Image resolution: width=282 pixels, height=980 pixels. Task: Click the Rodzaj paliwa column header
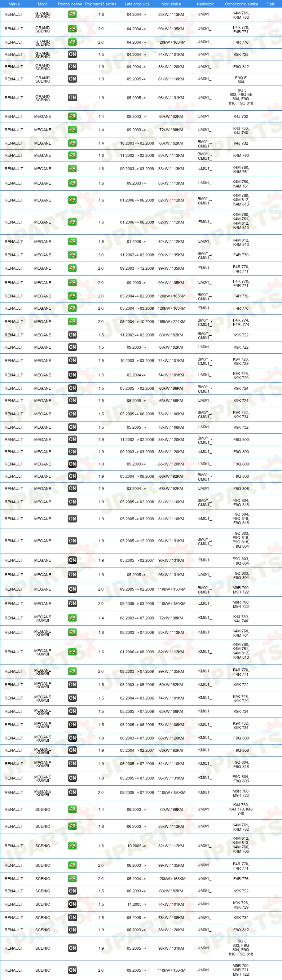(70, 4)
